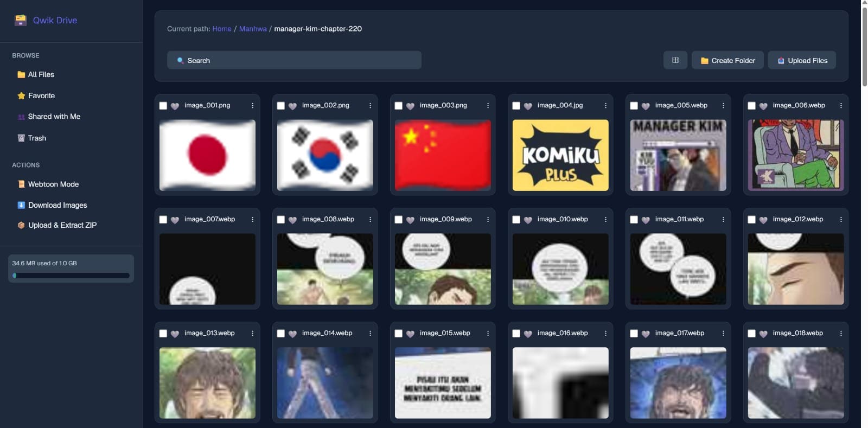Click the Favorite star icon in sidebar

pyautogui.click(x=21, y=96)
